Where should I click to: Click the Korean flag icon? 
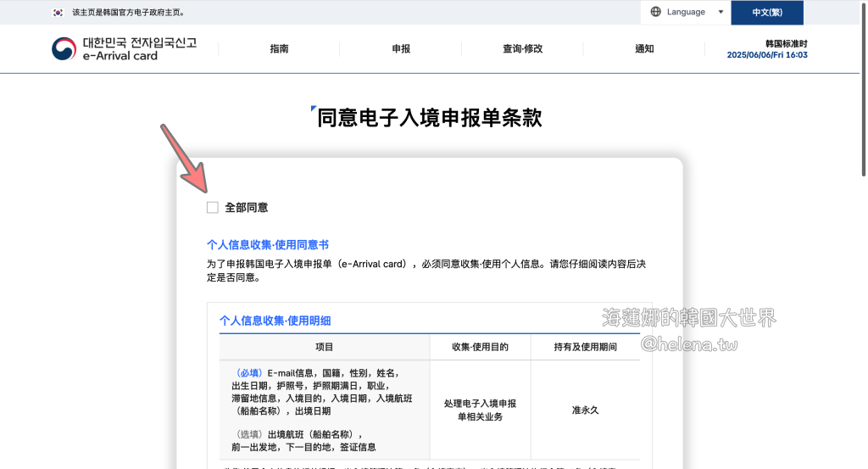[x=58, y=12]
